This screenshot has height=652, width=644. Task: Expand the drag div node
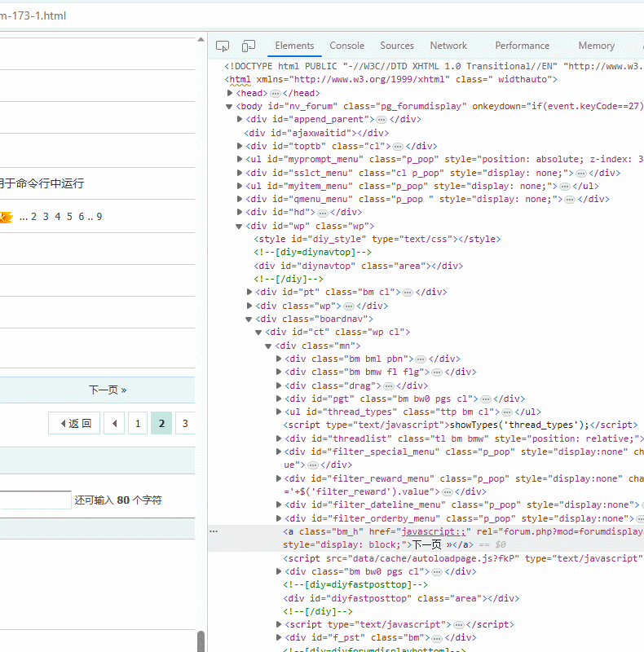click(279, 385)
